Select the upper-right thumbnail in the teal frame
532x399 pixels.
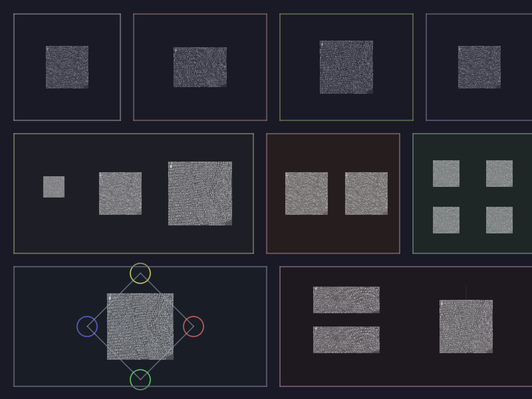[x=499, y=174]
